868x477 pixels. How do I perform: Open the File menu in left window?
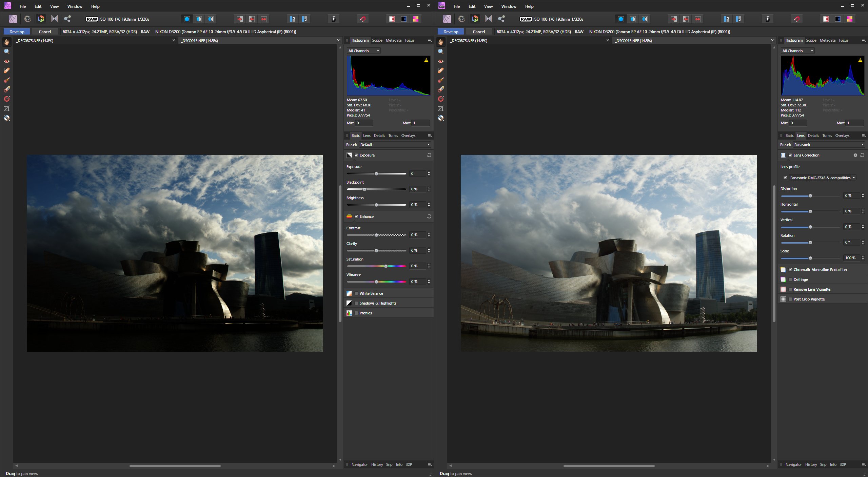tap(23, 6)
